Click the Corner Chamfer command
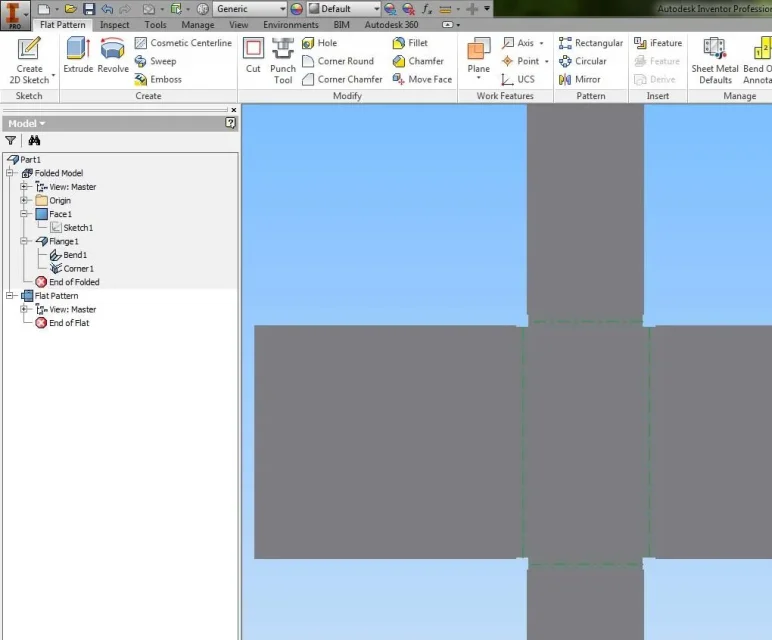This screenshot has height=640, width=772. point(343,79)
